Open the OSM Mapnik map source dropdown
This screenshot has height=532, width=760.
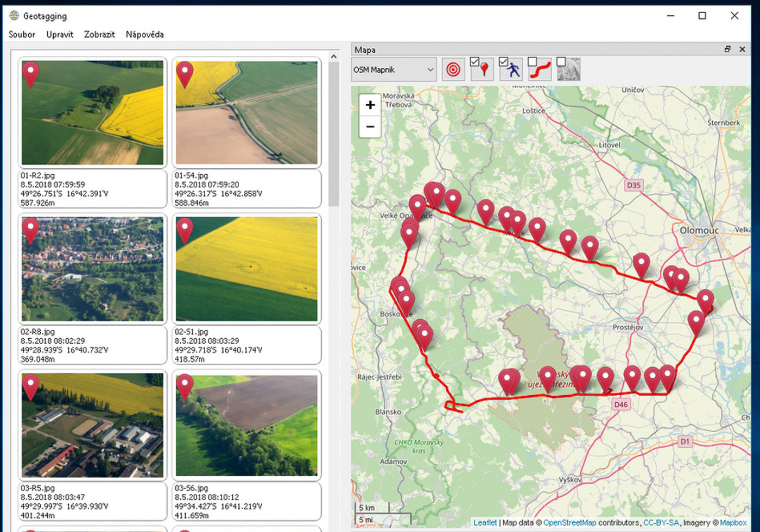(394, 69)
